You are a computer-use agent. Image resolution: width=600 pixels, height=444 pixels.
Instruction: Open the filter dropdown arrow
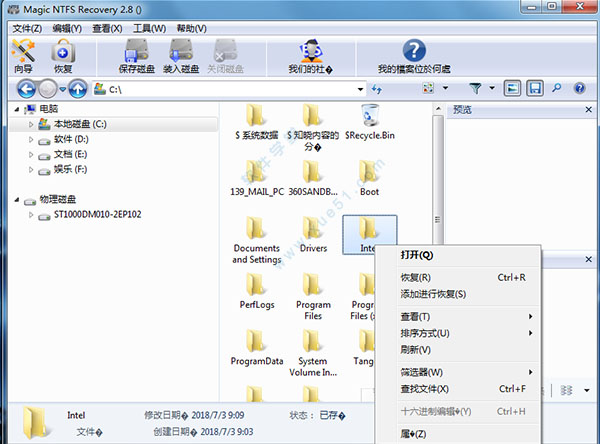coord(492,88)
